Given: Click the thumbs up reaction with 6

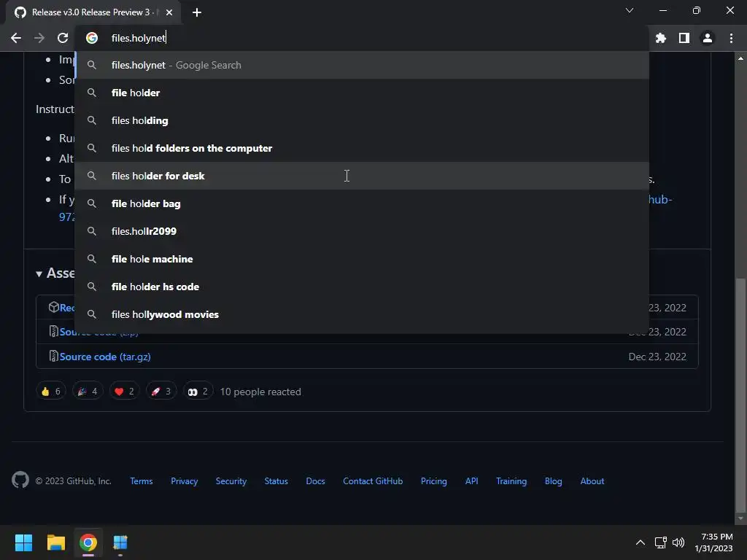Looking at the screenshot, I should pyautogui.click(x=51, y=392).
